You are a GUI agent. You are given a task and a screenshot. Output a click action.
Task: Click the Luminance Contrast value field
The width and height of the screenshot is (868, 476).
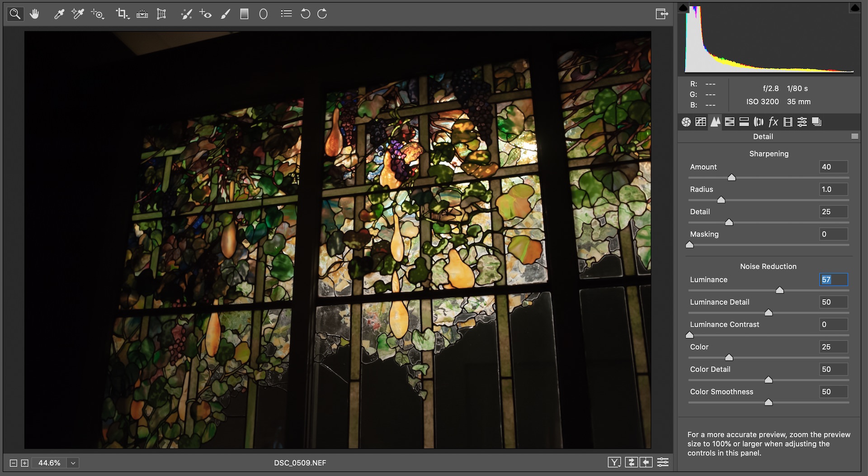click(x=833, y=324)
